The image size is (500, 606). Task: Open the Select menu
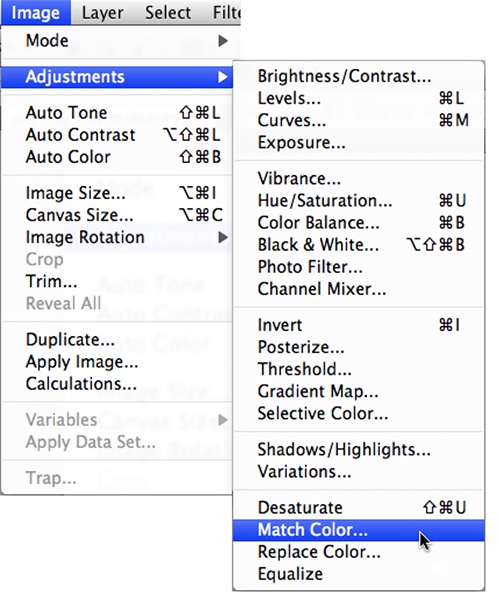pos(168,13)
